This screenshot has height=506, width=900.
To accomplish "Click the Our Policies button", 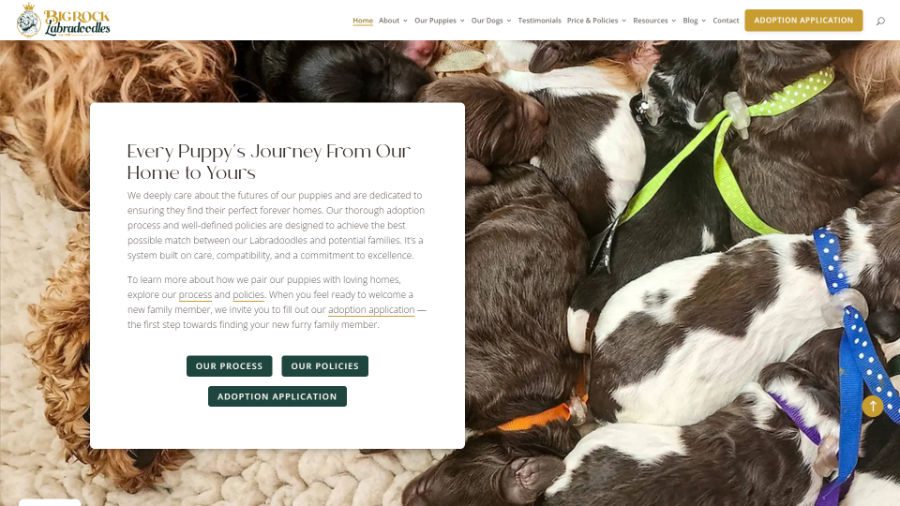I will tap(325, 366).
